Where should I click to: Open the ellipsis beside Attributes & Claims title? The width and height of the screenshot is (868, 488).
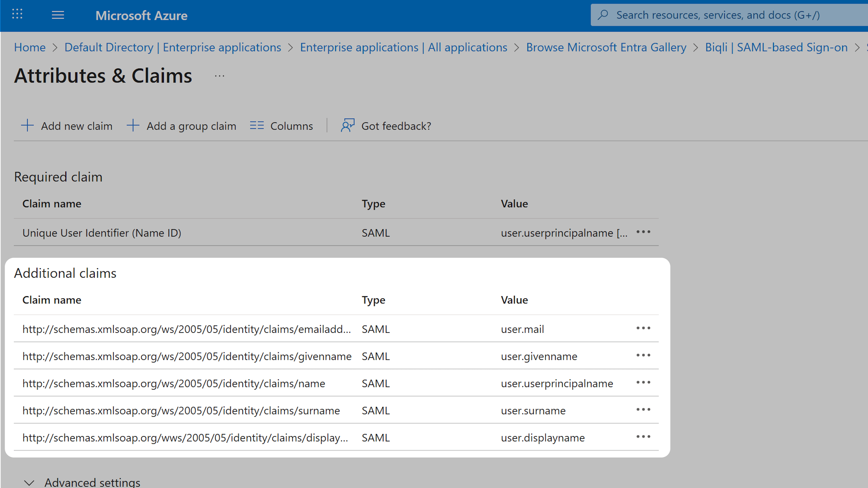click(219, 76)
